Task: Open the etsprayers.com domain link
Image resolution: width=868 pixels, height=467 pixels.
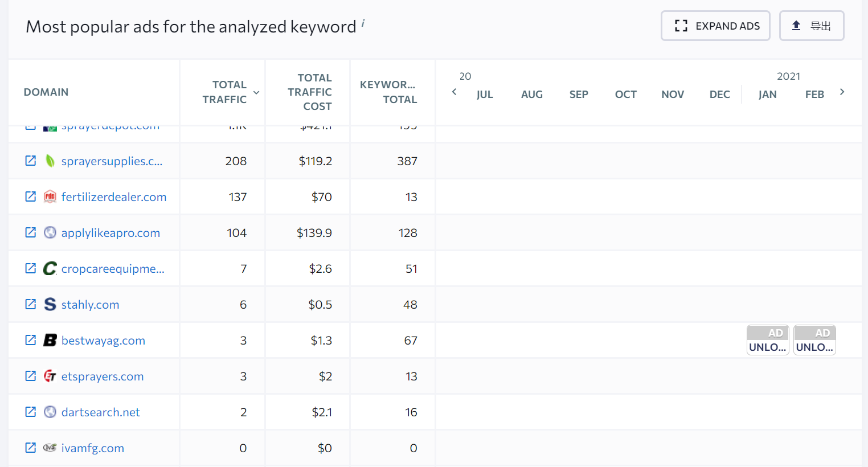Action: point(103,376)
